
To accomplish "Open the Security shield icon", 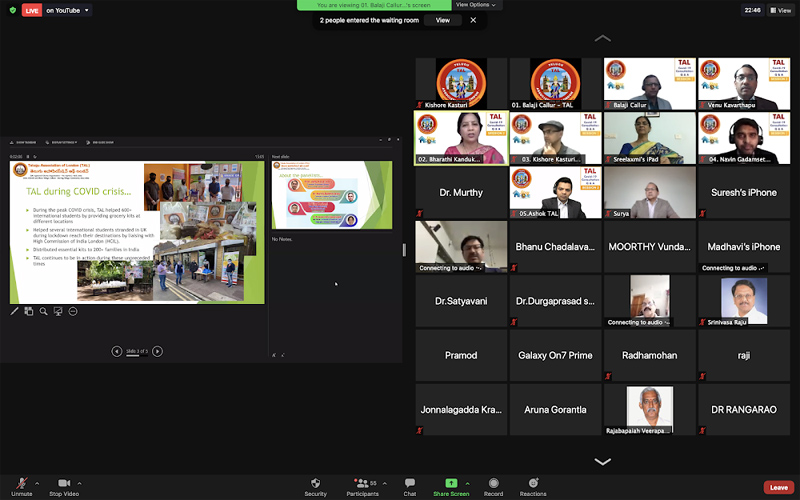I will point(315,483).
